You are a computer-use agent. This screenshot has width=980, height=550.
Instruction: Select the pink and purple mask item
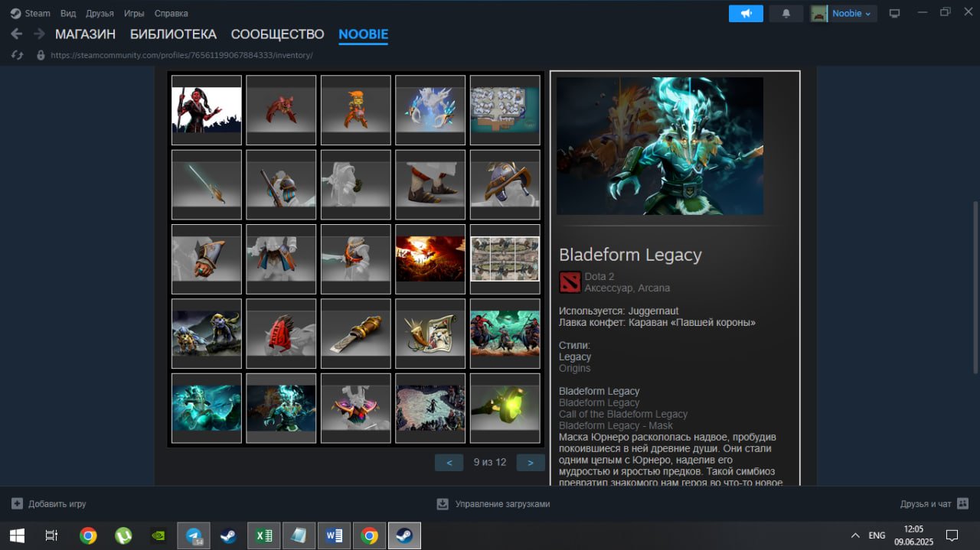coord(356,408)
